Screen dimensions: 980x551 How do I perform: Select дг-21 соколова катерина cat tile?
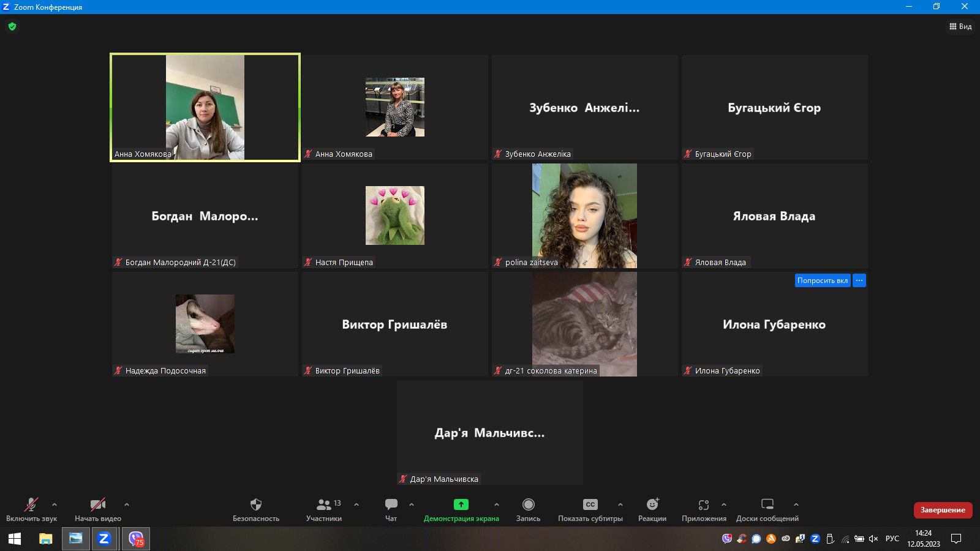pyautogui.click(x=584, y=324)
